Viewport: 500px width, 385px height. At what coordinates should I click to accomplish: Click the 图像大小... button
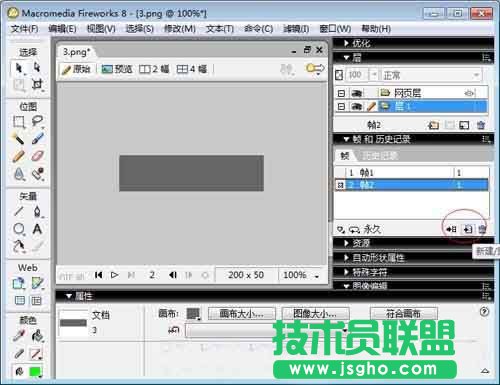[315, 314]
